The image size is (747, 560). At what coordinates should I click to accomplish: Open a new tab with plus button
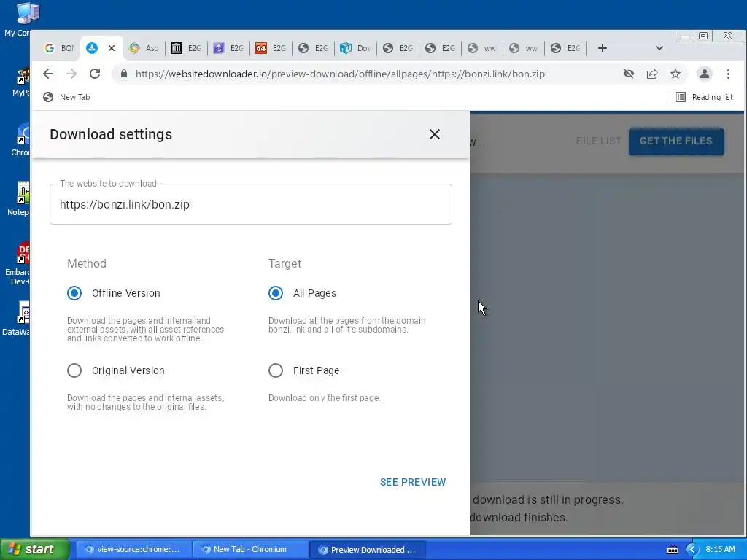point(602,48)
